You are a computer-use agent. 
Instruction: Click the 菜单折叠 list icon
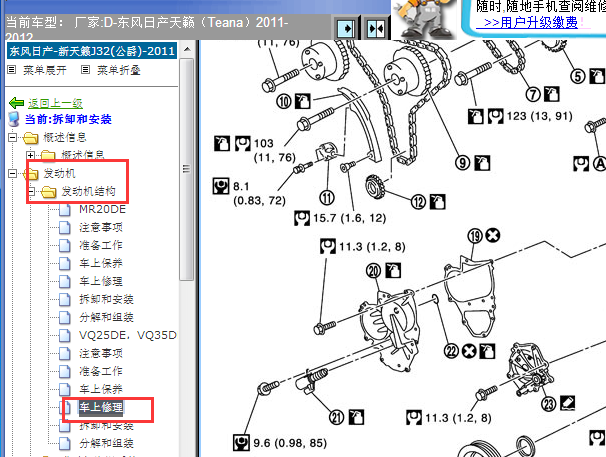coord(85,70)
